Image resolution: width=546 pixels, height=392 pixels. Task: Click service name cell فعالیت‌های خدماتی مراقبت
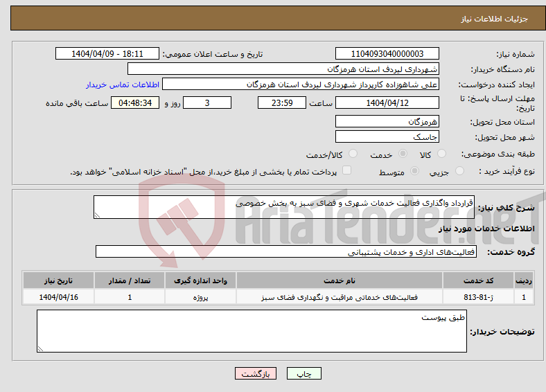click(340, 297)
